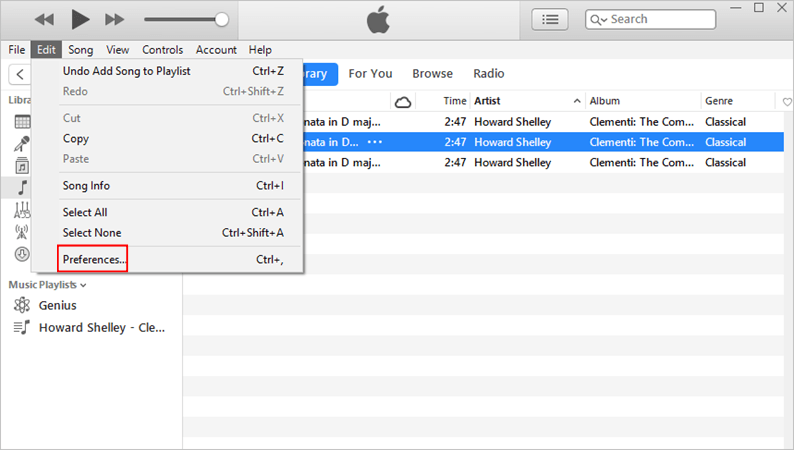Close the open Edit menu
Image resolution: width=794 pixels, height=450 pixels.
[46, 50]
